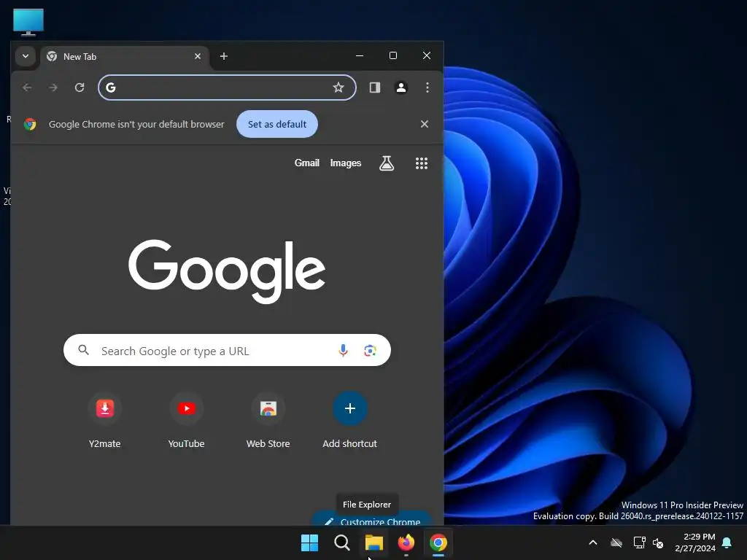Open Firefox from the taskbar
Screen dimensions: 747x560
[406, 542]
